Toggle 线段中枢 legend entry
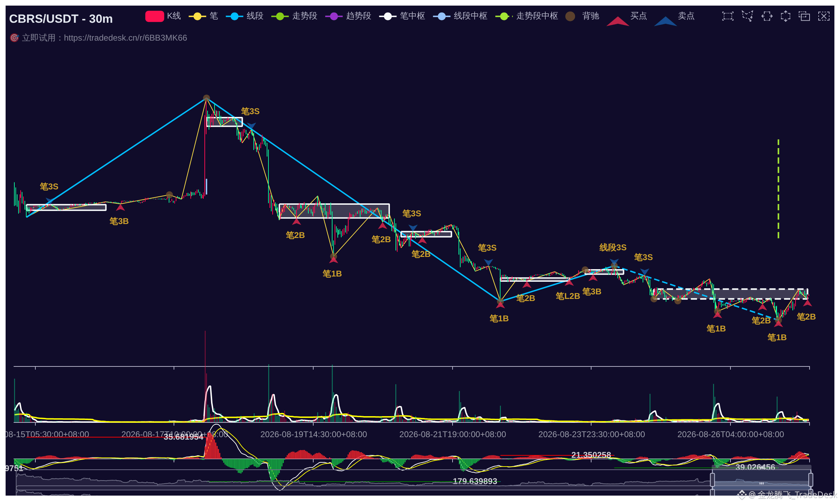The image size is (840, 504). click(x=460, y=16)
